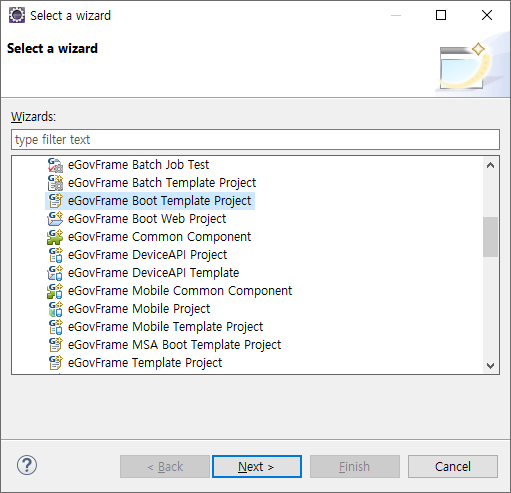Click the vertical scrollbar thumb

[x=490, y=237]
